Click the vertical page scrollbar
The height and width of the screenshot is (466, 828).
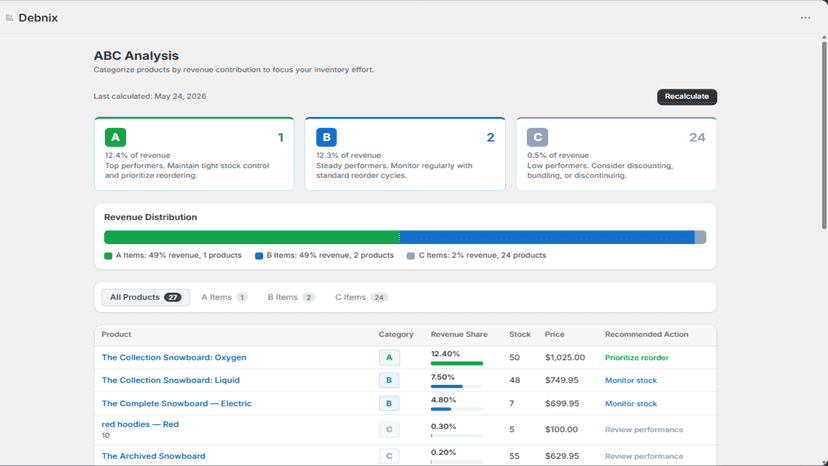824,135
